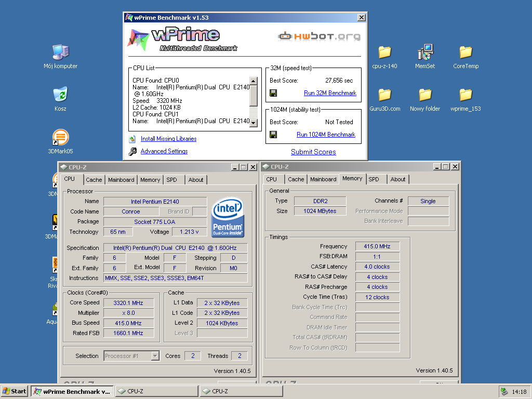Click the Intel Pentium logo badge in CPU-Z
This screenshot has width=532, height=399.
tap(228, 217)
